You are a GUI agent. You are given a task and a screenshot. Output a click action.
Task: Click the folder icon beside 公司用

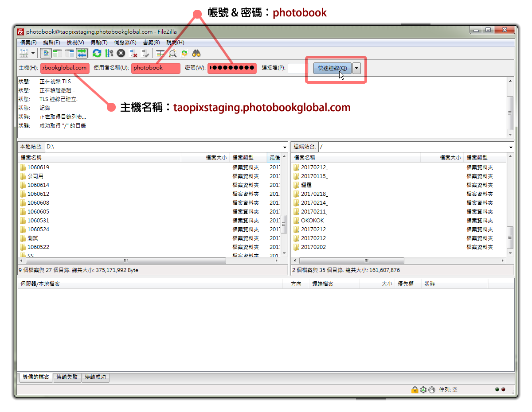[x=23, y=176]
